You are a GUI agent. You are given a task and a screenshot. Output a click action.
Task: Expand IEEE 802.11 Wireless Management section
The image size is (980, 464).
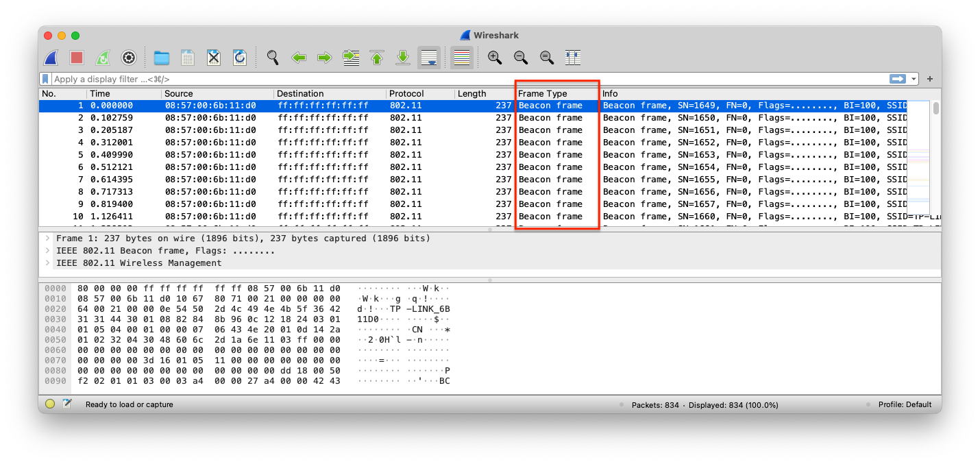pos(47,263)
